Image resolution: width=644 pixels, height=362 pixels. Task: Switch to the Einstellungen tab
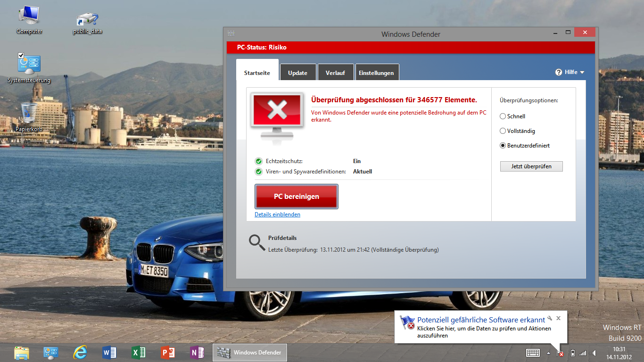coord(376,73)
